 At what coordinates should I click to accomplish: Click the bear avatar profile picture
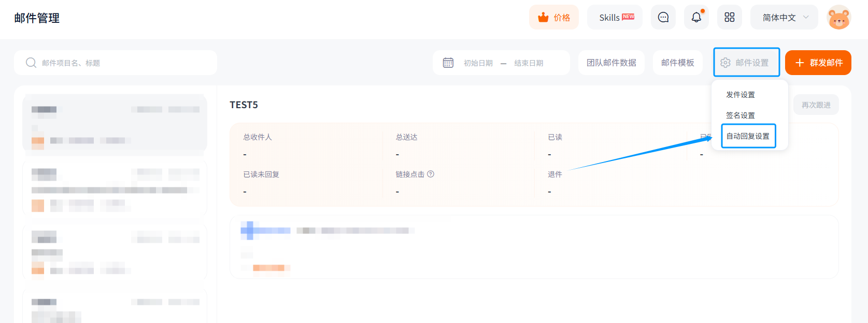(x=839, y=18)
